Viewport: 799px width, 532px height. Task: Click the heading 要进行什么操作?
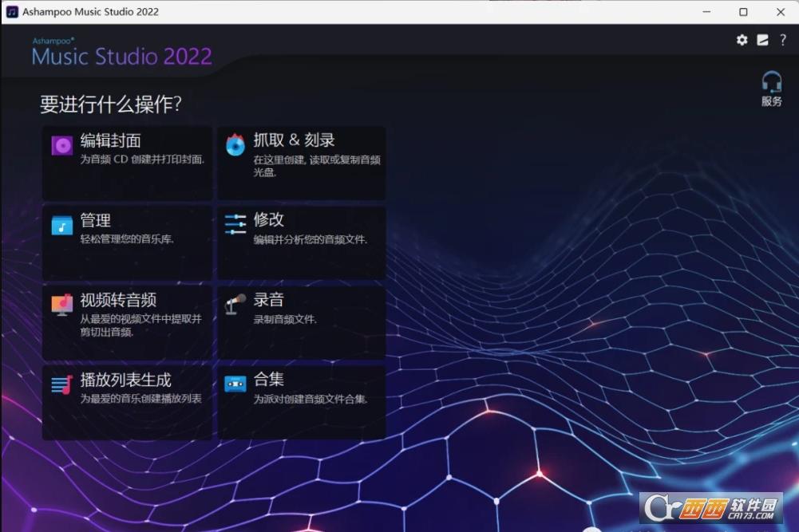(111, 104)
